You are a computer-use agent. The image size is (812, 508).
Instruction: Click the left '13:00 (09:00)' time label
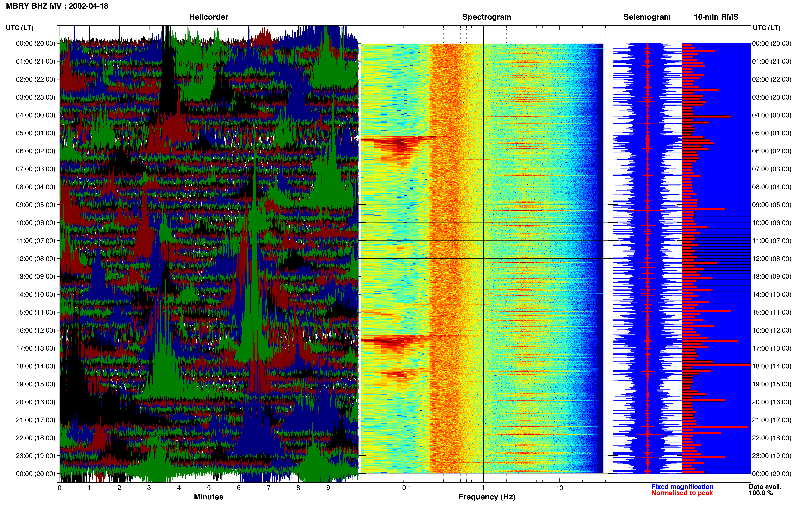point(36,277)
